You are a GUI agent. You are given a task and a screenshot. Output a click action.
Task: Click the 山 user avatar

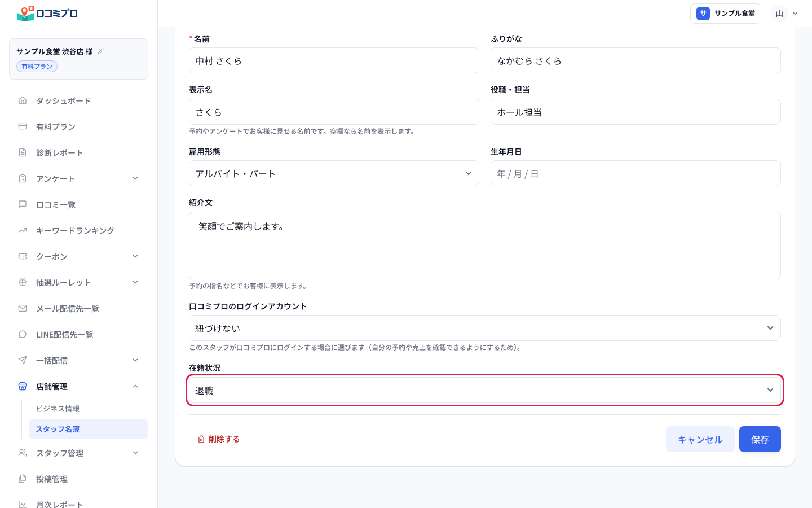point(779,14)
